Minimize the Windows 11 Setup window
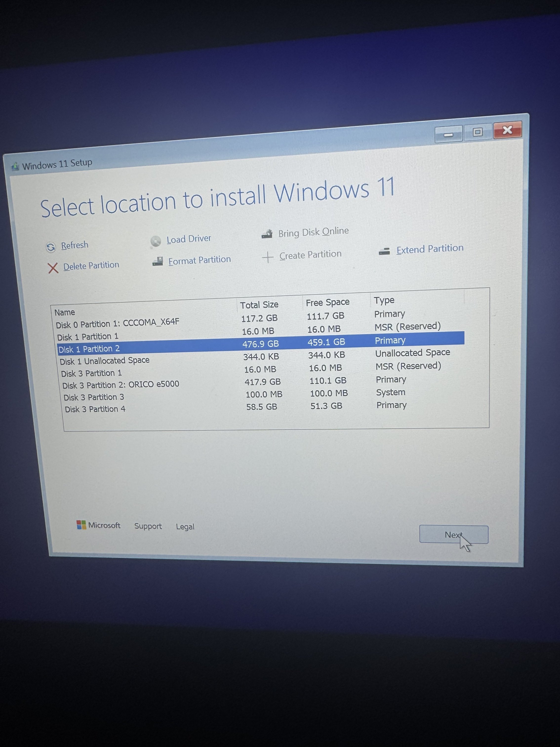 [x=448, y=134]
